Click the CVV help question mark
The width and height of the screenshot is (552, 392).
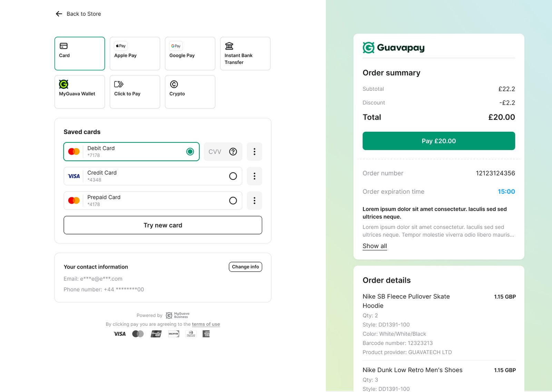(233, 152)
